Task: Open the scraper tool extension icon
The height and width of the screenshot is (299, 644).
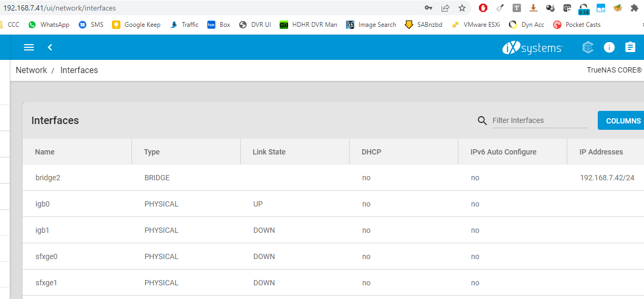Action: tap(500, 8)
